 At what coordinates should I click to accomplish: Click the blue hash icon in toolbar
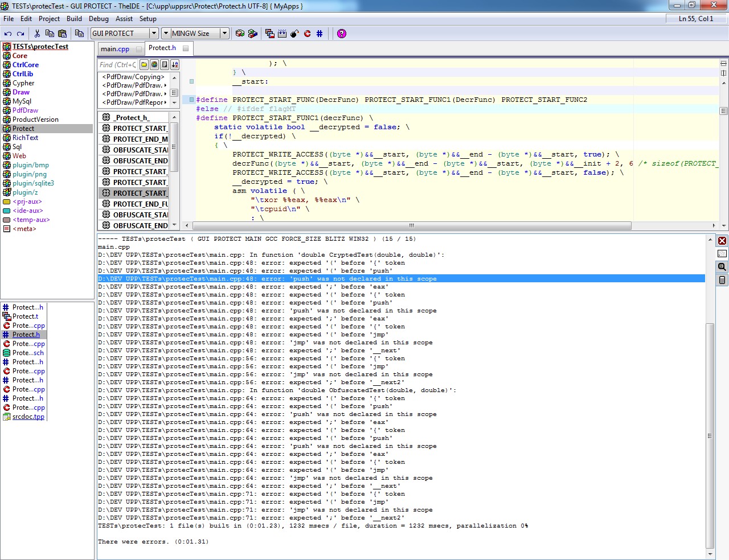(320, 34)
